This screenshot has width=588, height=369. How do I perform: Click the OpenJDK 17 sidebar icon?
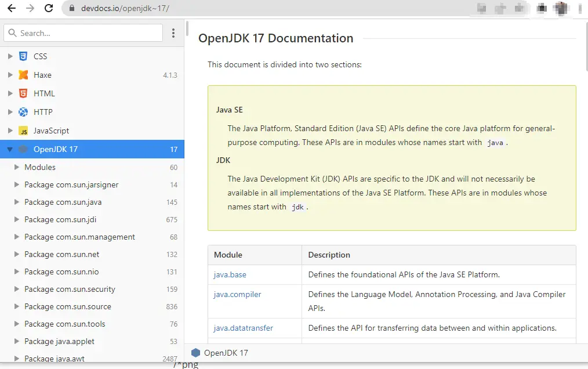point(23,149)
